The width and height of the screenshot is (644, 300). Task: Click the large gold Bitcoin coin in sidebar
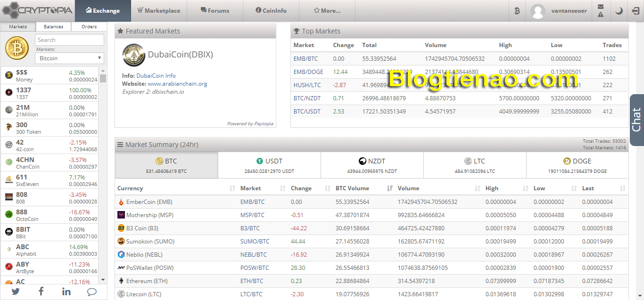tap(17, 49)
